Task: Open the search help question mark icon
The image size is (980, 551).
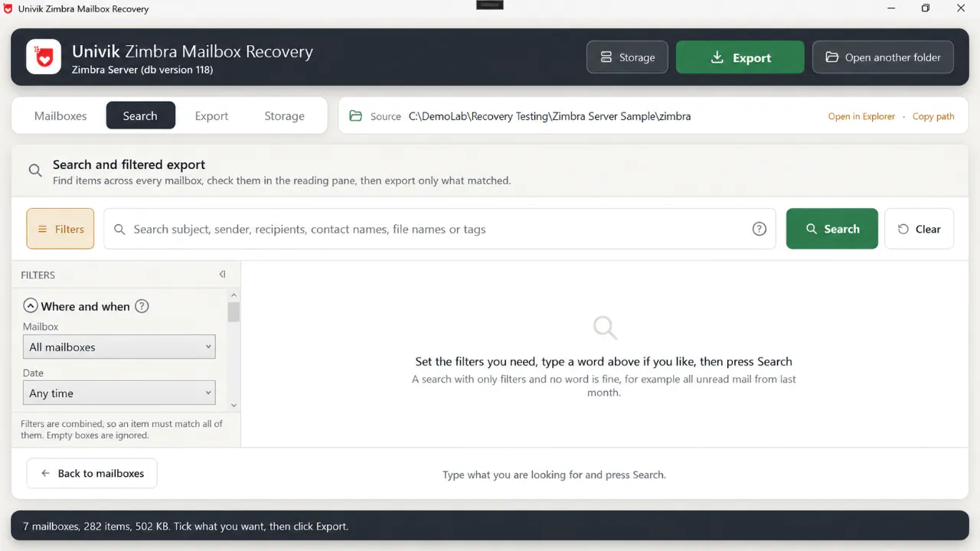Action: coord(759,229)
